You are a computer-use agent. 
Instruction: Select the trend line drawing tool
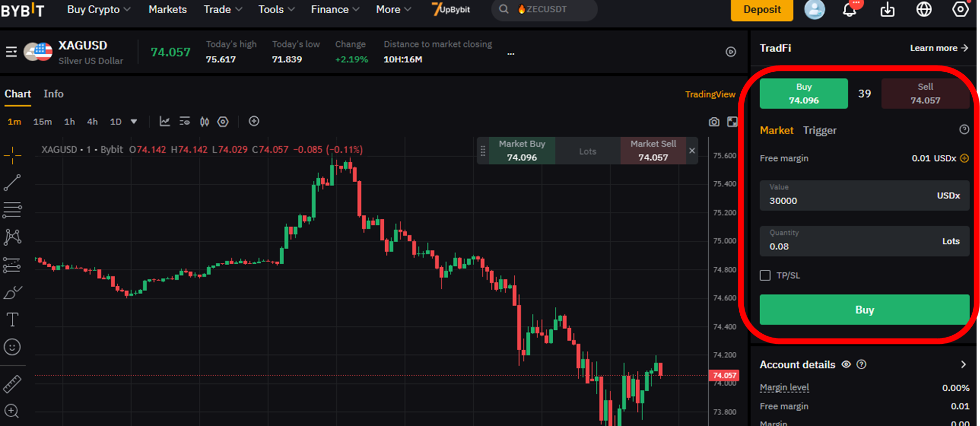(x=12, y=183)
